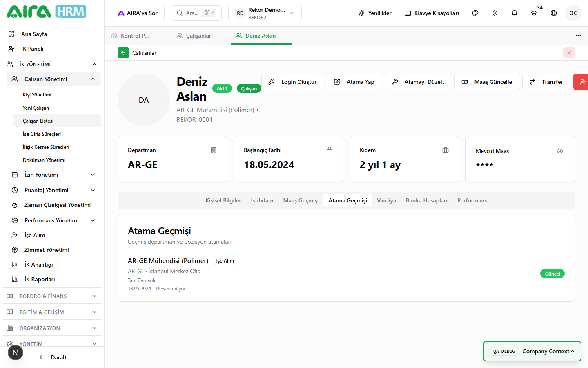Click the green back arrow button
Viewport: 588px width, 368px height.
(x=123, y=53)
